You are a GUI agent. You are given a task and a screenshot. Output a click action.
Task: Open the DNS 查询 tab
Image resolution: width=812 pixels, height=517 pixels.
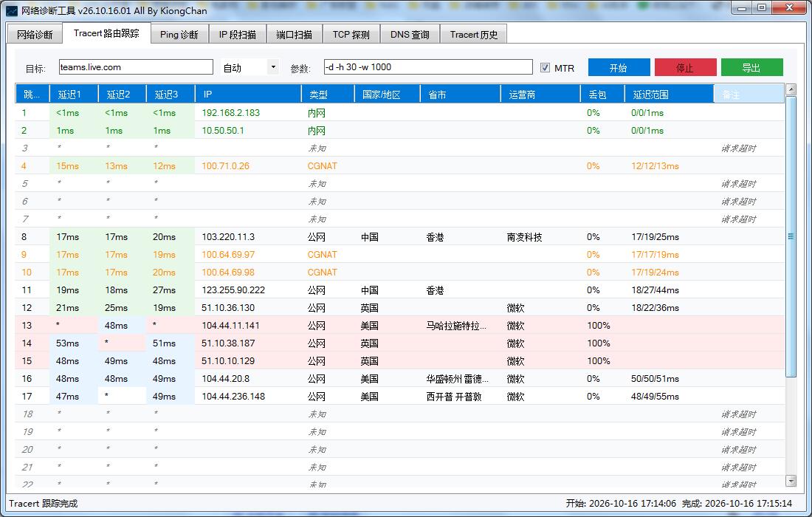(x=410, y=35)
